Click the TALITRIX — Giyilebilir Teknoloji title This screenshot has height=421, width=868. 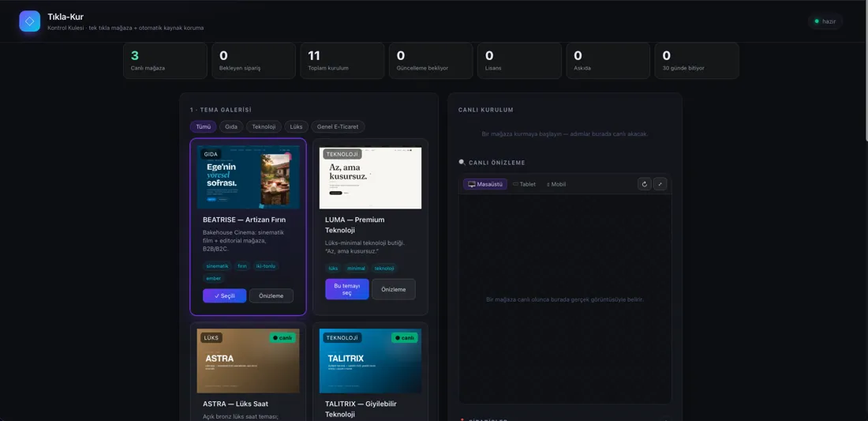pyautogui.click(x=361, y=409)
